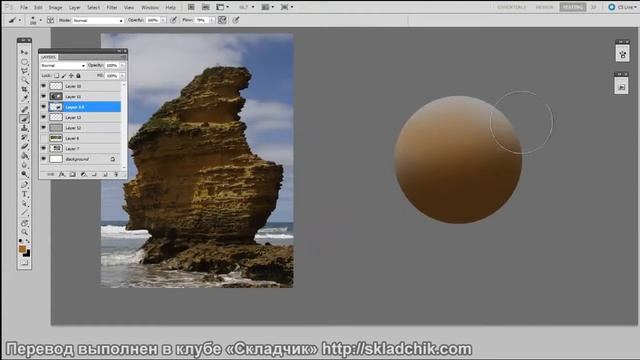
Task: Switch to the Layers panel tab
Action: (x=49, y=57)
